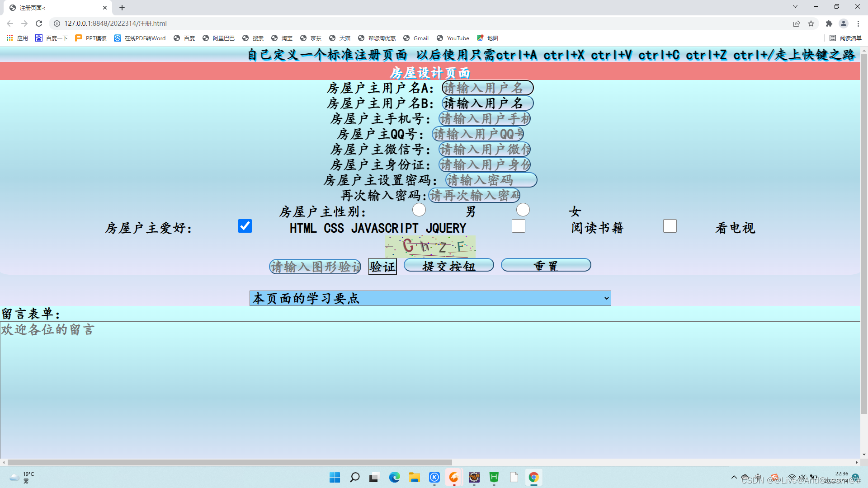Open the PPT模板 bookmark

click(90, 38)
